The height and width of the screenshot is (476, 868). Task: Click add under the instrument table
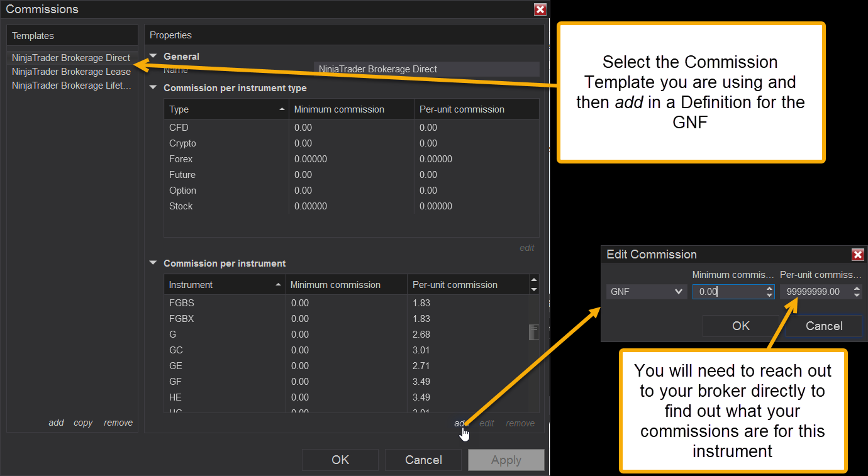[460, 423]
